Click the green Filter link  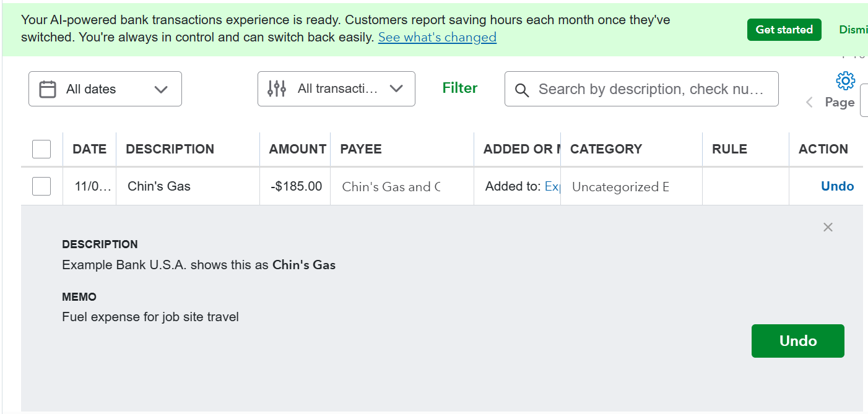pyautogui.click(x=459, y=88)
